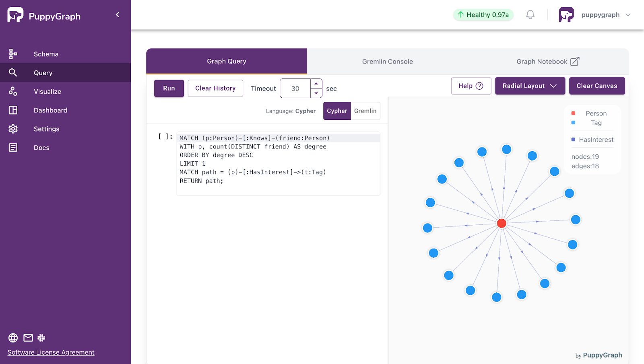This screenshot has width=644, height=364.
Task: Click inside the Cypher query editor
Action: 278,163
